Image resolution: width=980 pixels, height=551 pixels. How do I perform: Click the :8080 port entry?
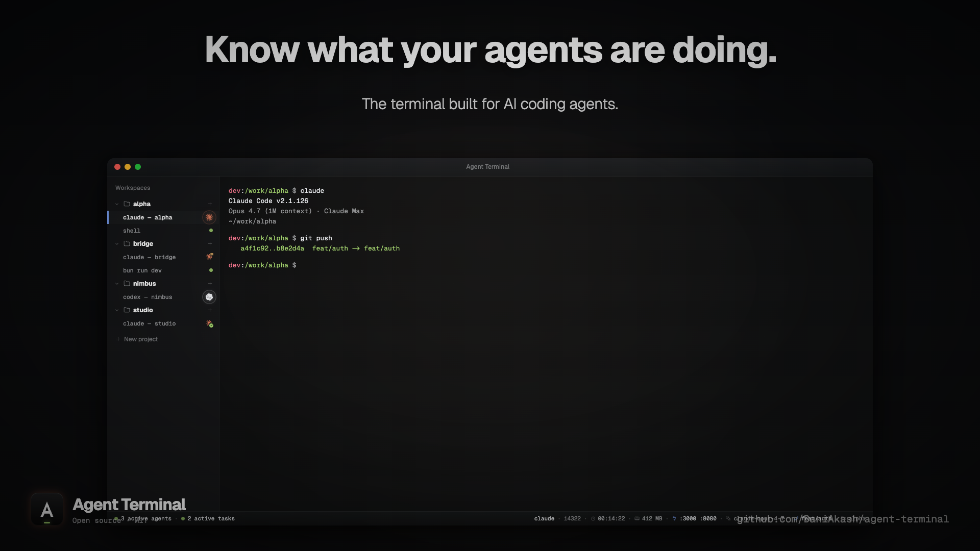708,518
